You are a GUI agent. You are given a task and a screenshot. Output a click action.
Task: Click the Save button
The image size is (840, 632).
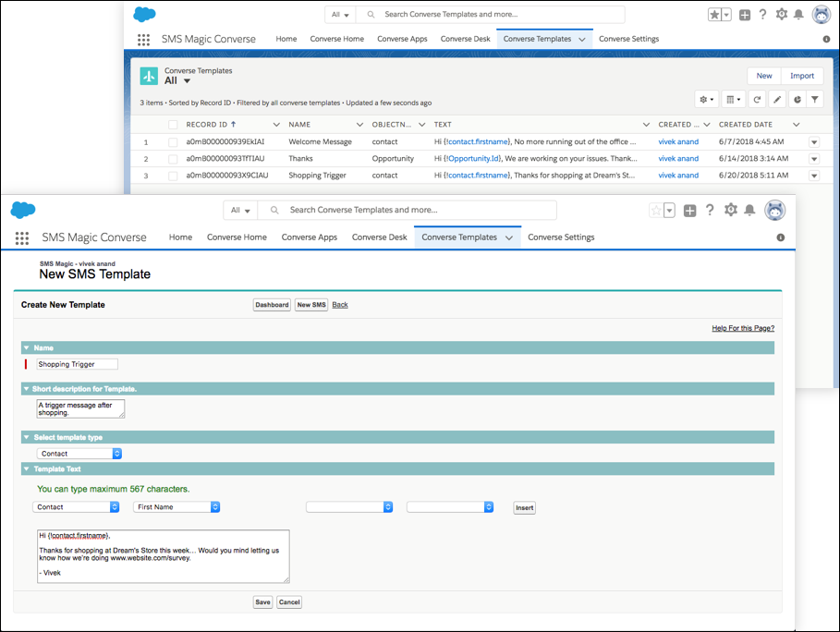(262, 602)
